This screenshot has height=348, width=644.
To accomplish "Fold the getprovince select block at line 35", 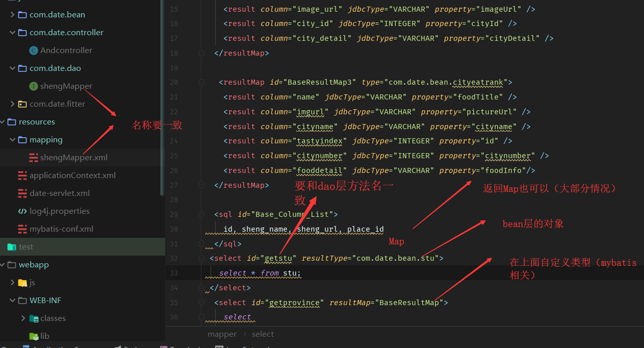I will coord(201,303).
